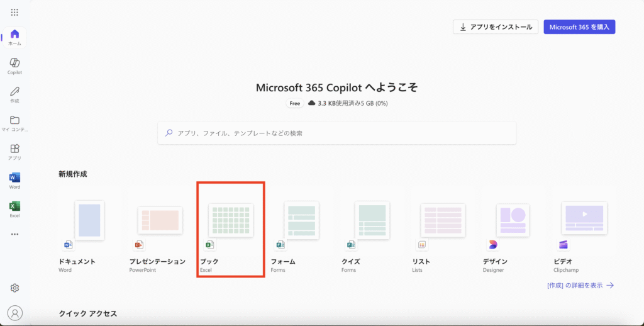This screenshot has height=326, width=644.
Task: Create a new ビデオ thumbnail
Action: [x=584, y=218]
